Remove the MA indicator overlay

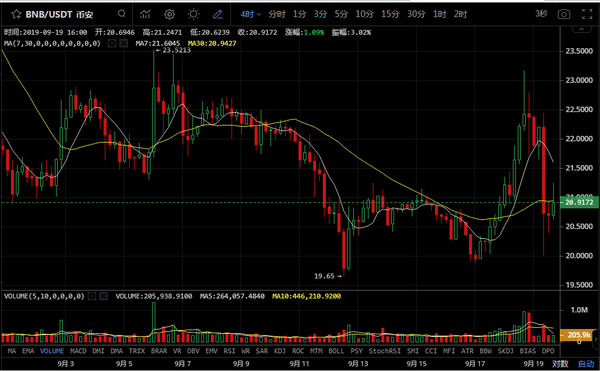[123, 43]
